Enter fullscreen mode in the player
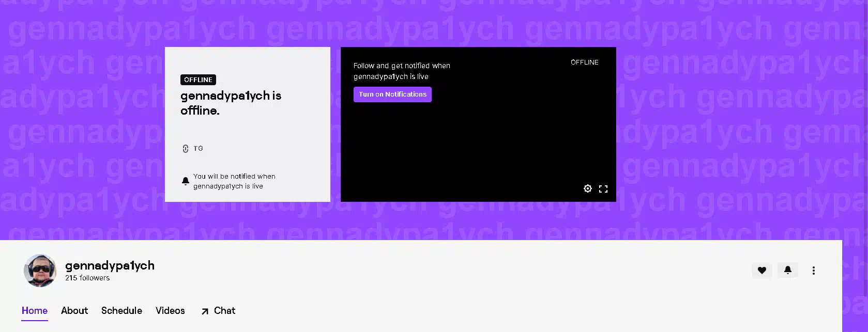The height and width of the screenshot is (332, 868). 603,189
